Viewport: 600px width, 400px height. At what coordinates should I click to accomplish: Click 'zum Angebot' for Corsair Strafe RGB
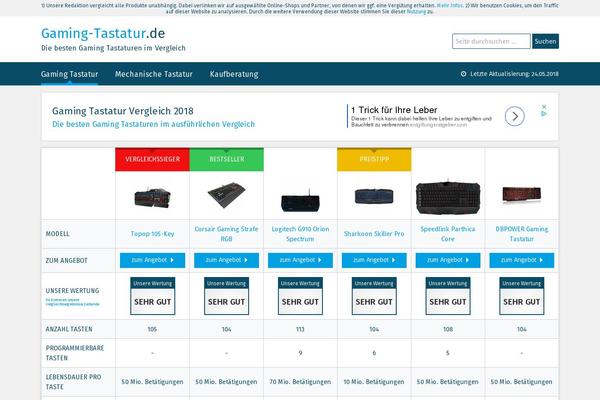click(227, 260)
